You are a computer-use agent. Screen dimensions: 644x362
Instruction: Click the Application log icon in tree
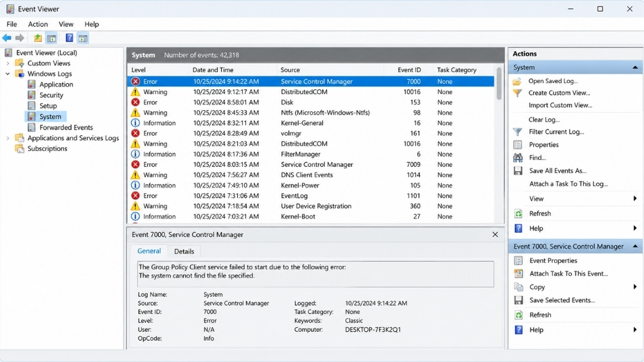[x=31, y=84]
